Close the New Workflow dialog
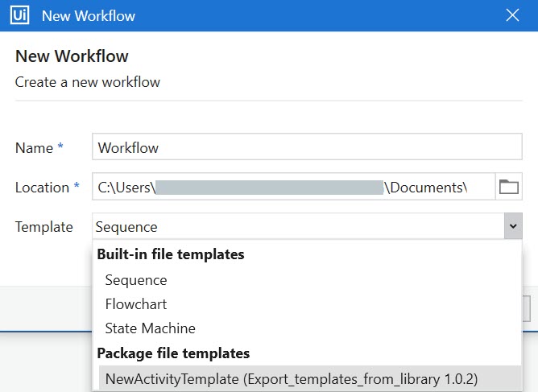Image resolution: width=538 pixels, height=392 pixels. point(512,15)
